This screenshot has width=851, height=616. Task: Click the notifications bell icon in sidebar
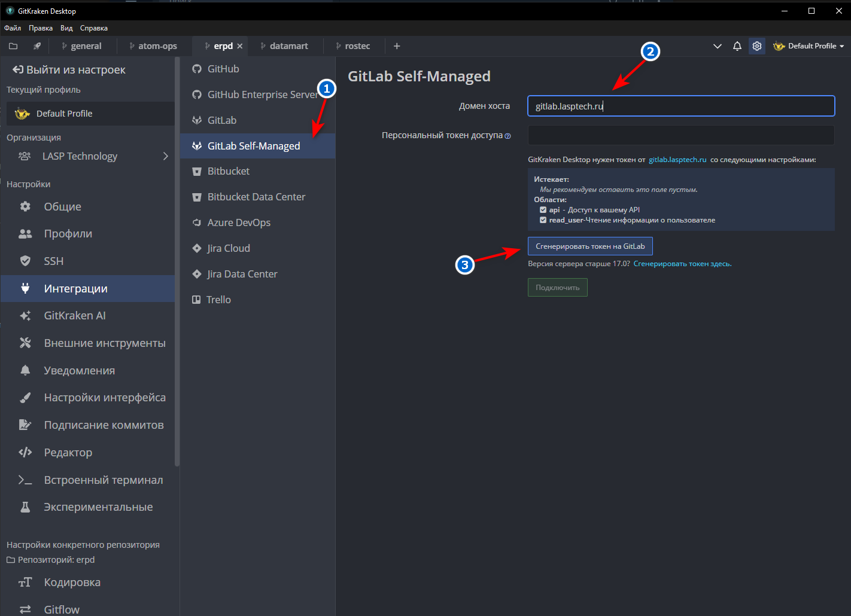pyautogui.click(x=25, y=370)
